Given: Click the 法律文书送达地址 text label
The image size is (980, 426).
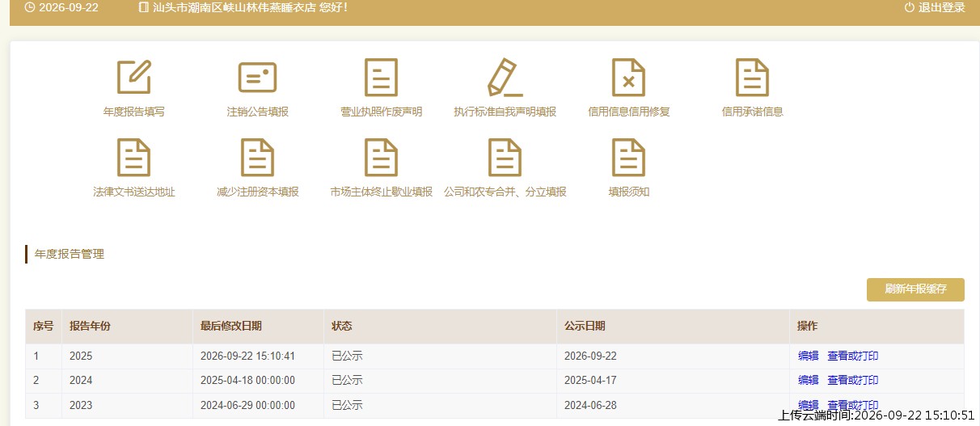Looking at the screenshot, I should tap(134, 192).
